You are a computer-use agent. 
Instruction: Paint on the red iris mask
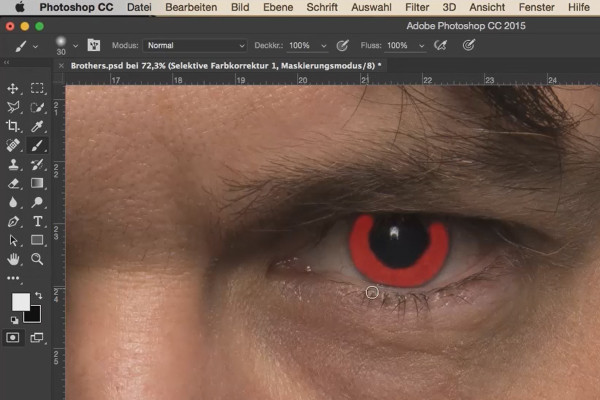(x=398, y=276)
